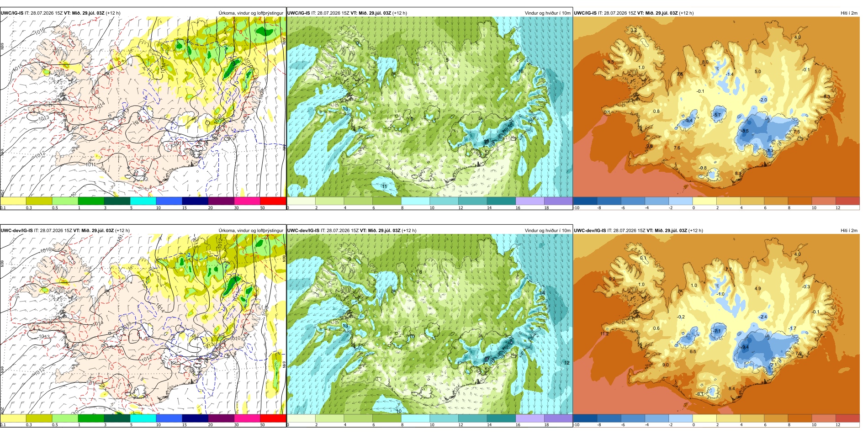The image size is (868, 434).
Task: Open the top UWC 2m temperature map
Action: pyautogui.click(x=716, y=107)
